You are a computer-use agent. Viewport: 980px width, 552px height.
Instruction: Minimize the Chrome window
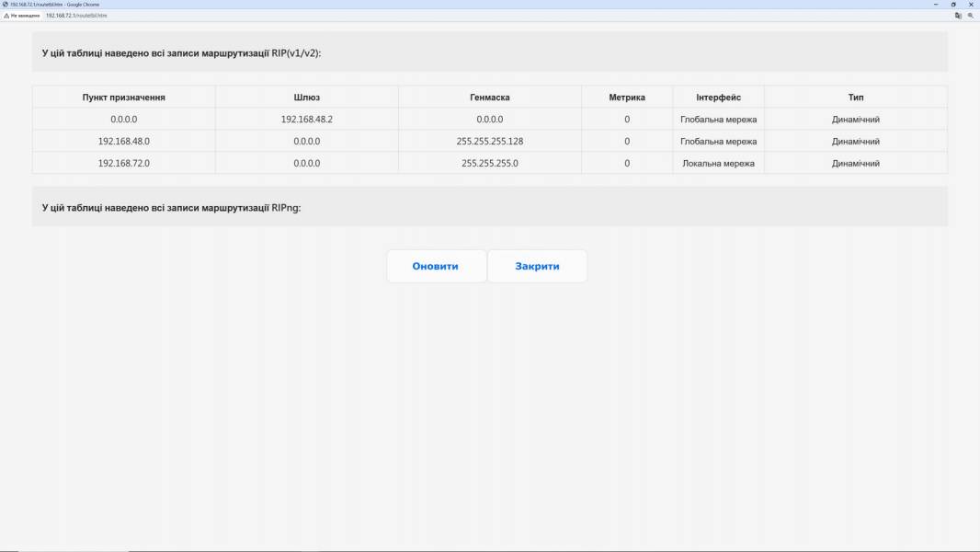tap(936, 5)
